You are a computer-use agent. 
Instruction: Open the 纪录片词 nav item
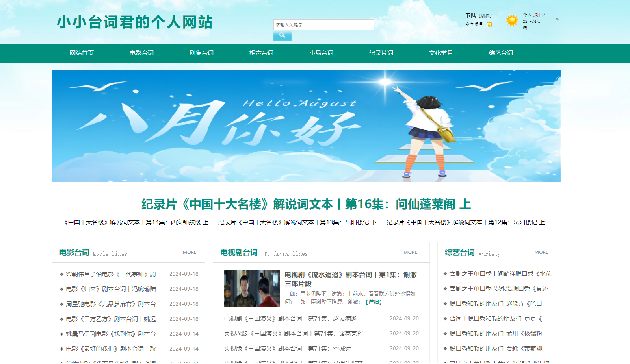(x=381, y=53)
